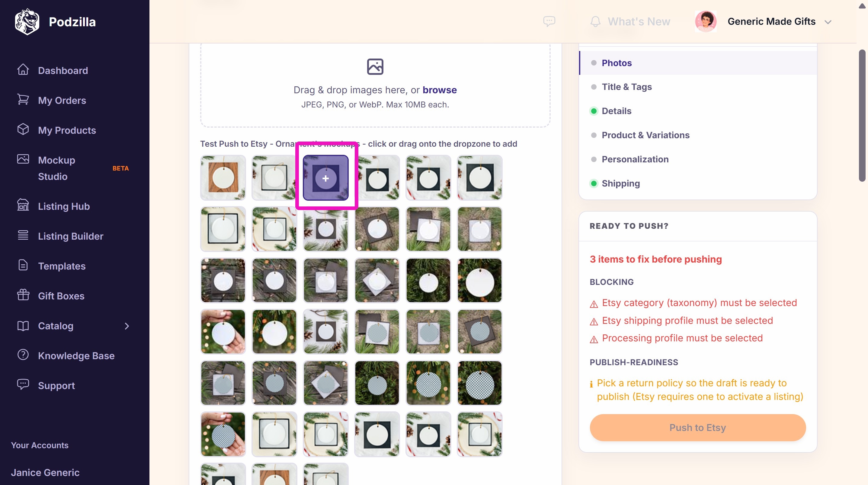Click the page vertical scrollbar

(x=862, y=116)
